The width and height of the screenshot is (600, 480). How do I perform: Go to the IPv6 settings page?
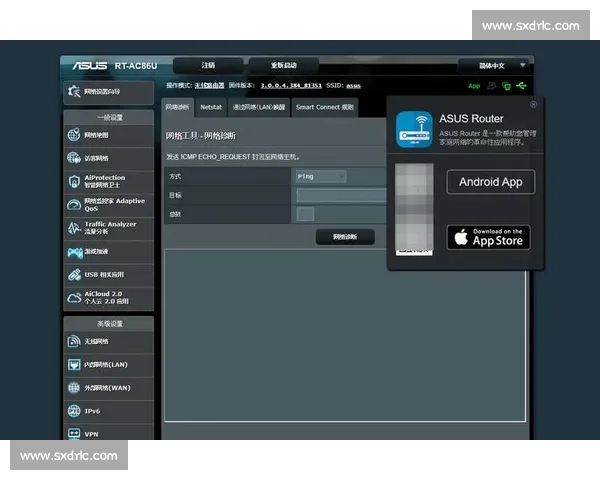[108, 411]
